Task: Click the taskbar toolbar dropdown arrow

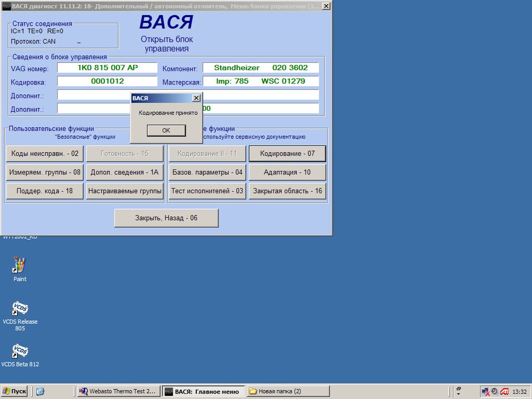Action: pyautogui.click(x=459, y=394)
